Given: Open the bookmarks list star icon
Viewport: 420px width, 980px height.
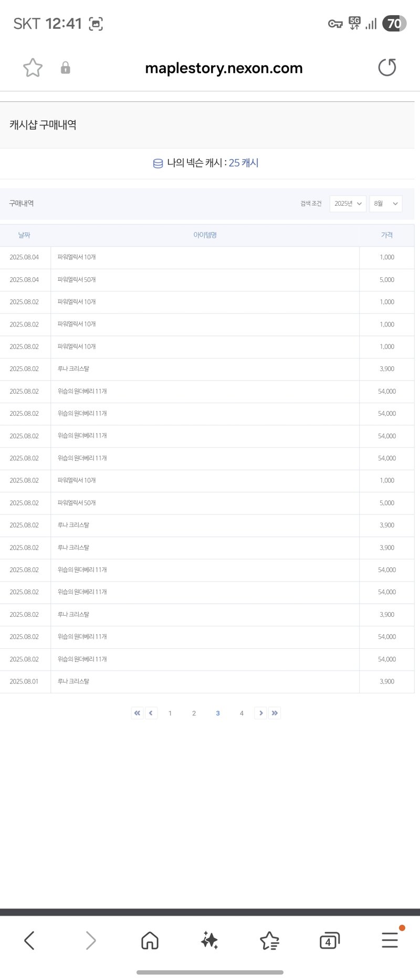Looking at the screenshot, I should click(269, 940).
